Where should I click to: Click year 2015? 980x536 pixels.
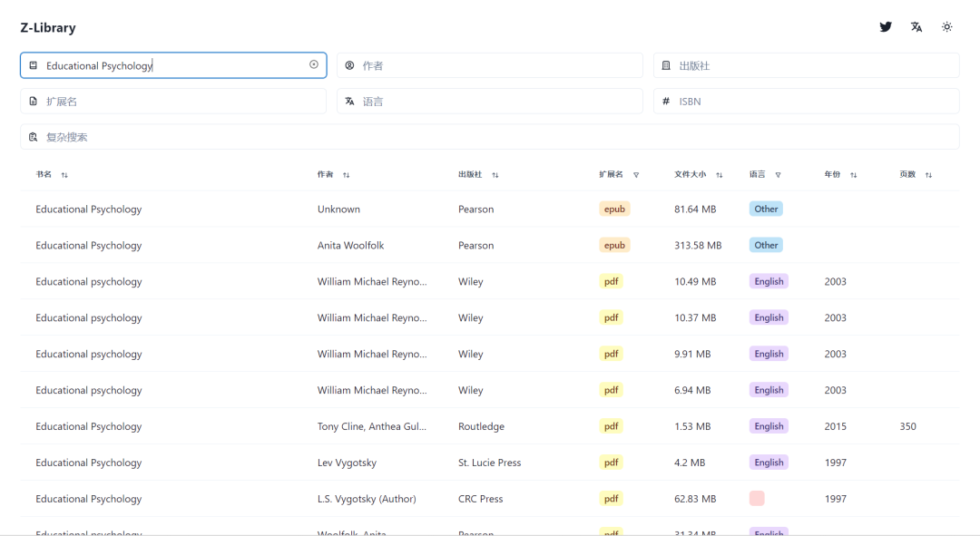[x=835, y=426]
